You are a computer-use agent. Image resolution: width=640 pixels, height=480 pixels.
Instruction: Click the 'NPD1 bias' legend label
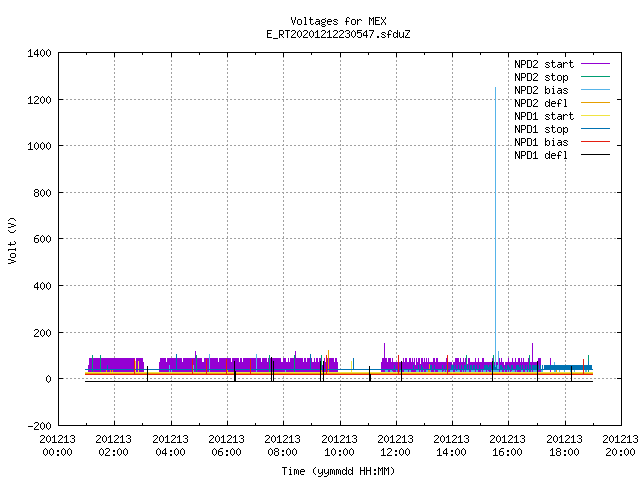click(541, 142)
